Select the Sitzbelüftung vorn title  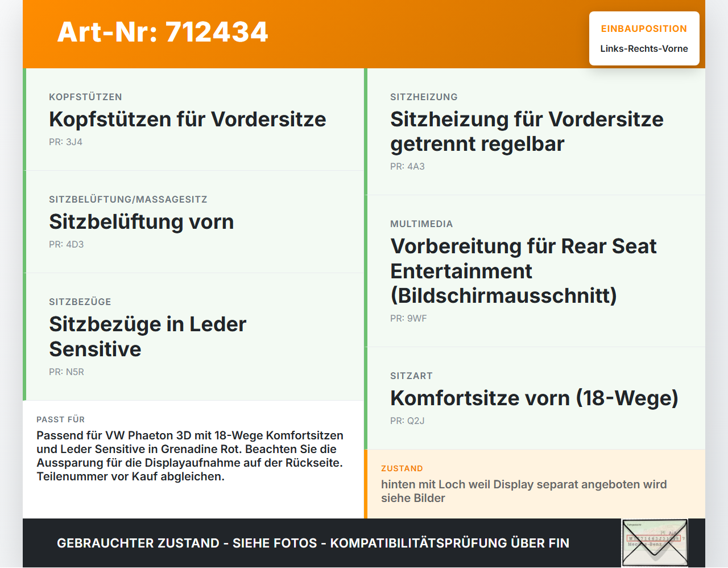pos(142,221)
